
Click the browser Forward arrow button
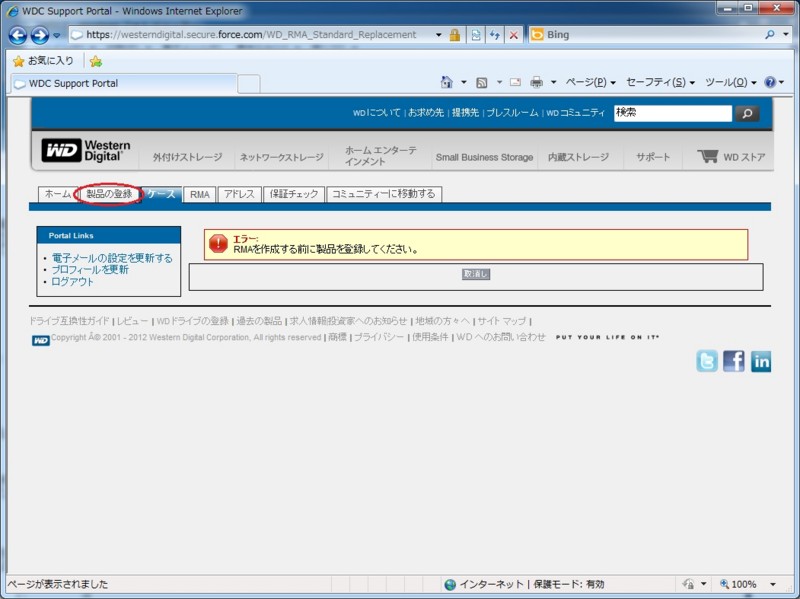[40, 35]
